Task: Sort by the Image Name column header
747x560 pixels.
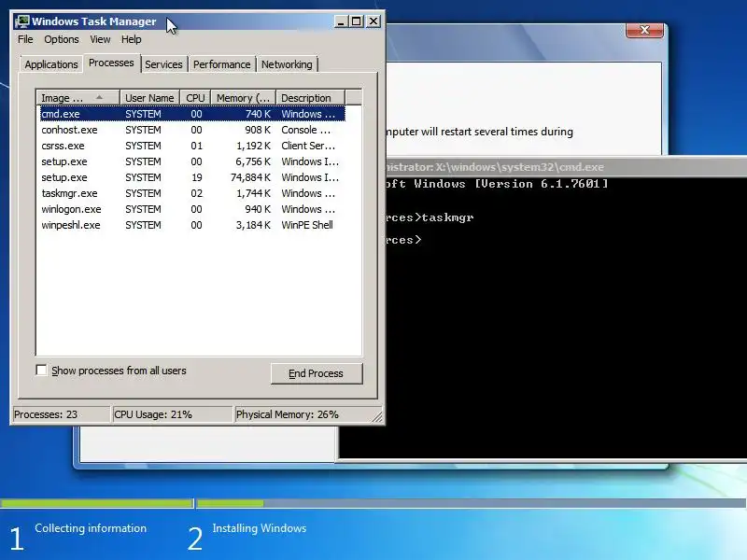Action: click(x=78, y=98)
